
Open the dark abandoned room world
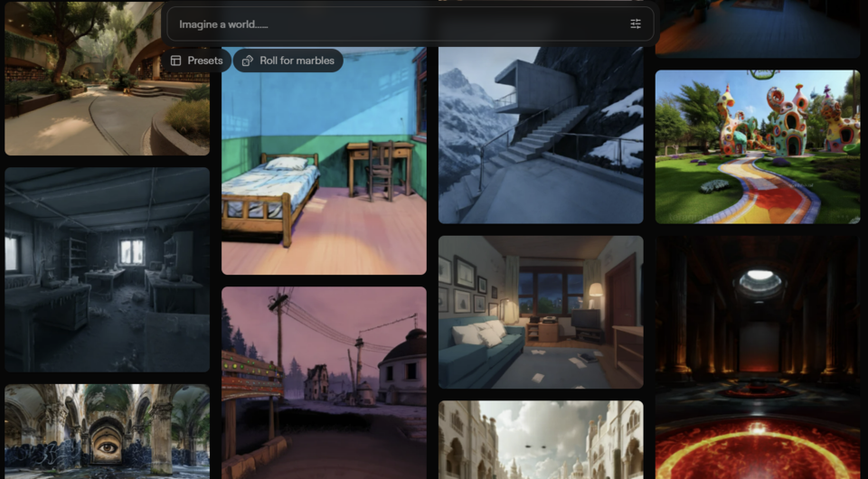pyautogui.click(x=107, y=269)
